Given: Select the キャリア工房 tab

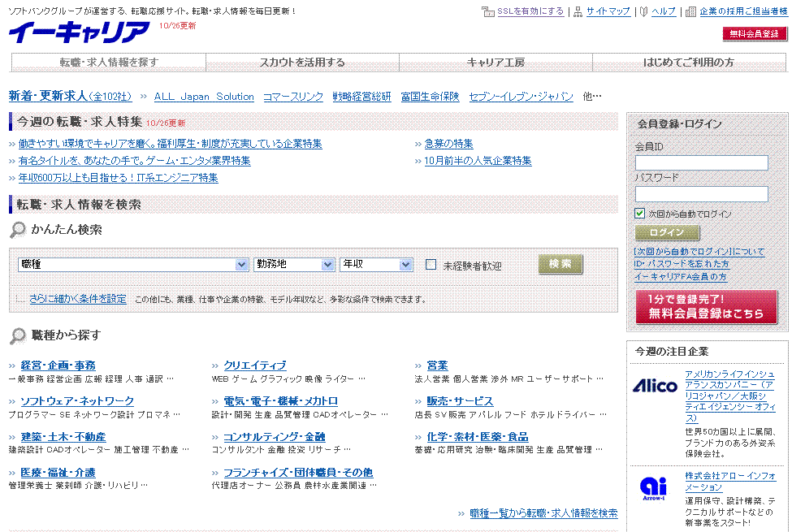Looking at the screenshot, I should coord(496,63).
